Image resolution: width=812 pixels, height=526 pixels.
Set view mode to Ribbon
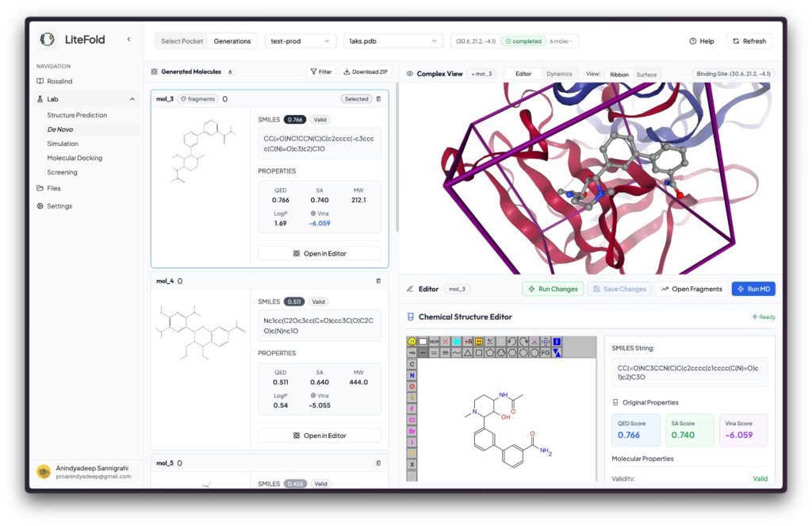point(619,75)
